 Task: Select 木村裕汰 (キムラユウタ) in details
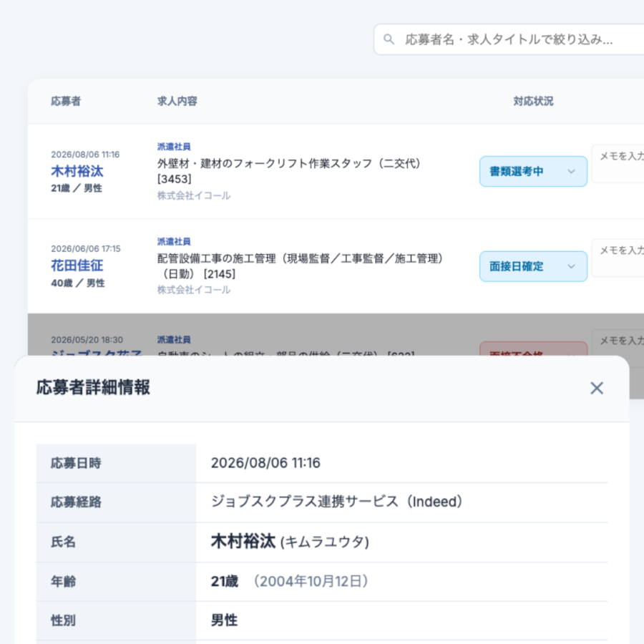pos(290,542)
